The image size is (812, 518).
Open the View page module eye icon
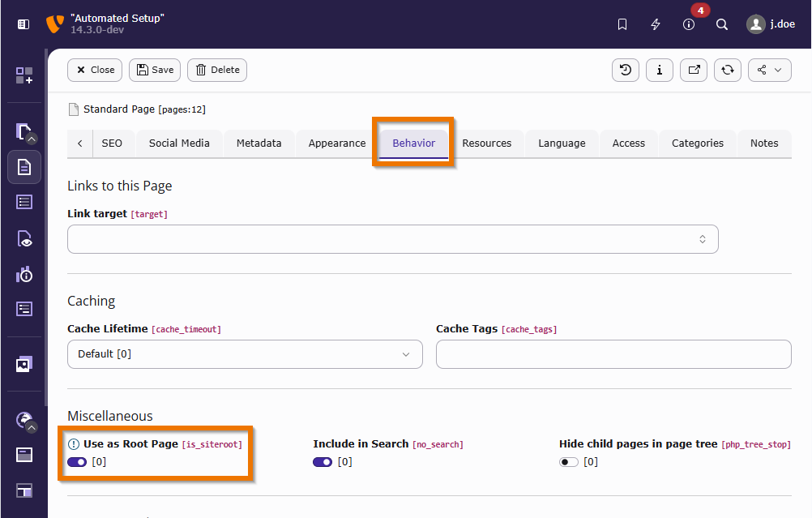(24, 238)
